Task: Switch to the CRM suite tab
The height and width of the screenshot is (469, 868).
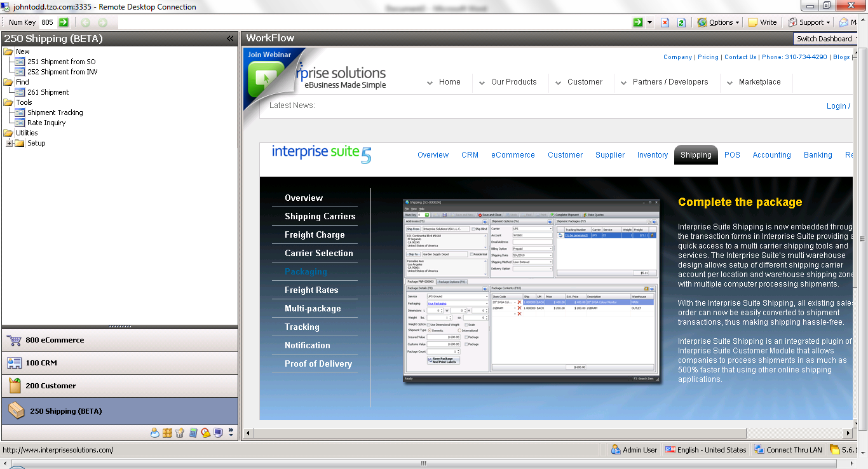Action: point(470,155)
